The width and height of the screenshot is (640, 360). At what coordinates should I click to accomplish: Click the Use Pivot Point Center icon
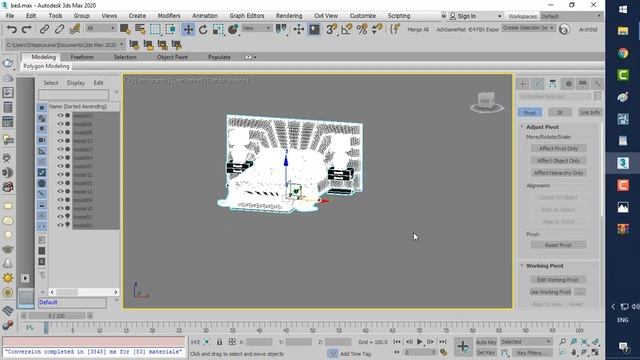281,29
